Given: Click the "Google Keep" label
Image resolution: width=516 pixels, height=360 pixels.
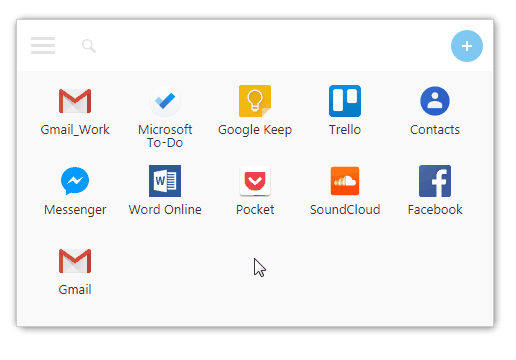Looking at the screenshot, I should 255,130.
